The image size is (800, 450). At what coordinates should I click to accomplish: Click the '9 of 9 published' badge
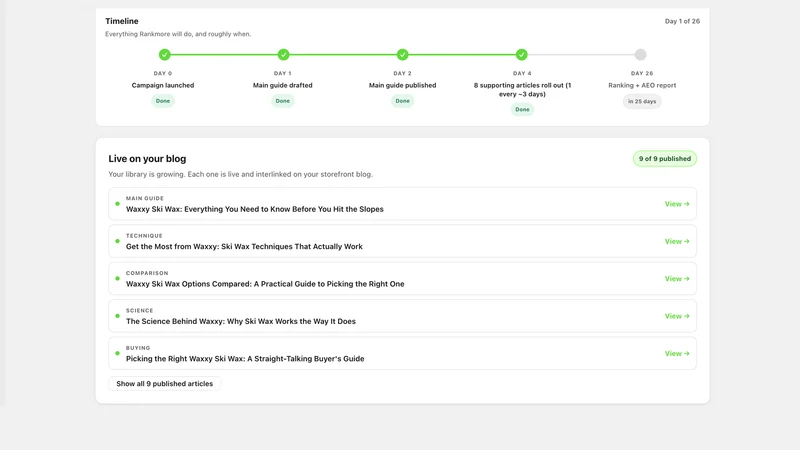click(x=665, y=159)
